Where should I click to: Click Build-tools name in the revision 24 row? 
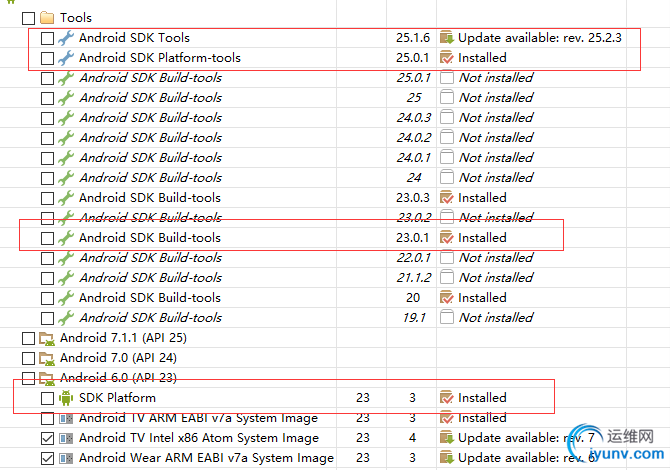[151, 178]
